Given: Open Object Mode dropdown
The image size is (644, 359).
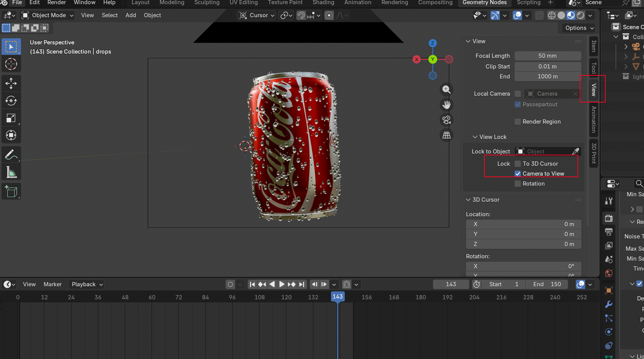Looking at the screenshot, I should pos(47,15).
